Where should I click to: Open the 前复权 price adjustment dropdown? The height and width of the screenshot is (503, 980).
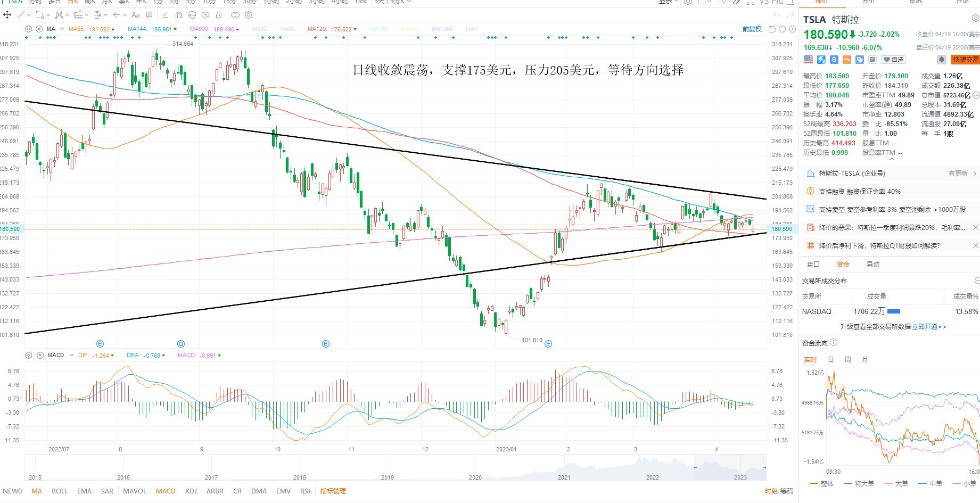[x=752, y=29]
